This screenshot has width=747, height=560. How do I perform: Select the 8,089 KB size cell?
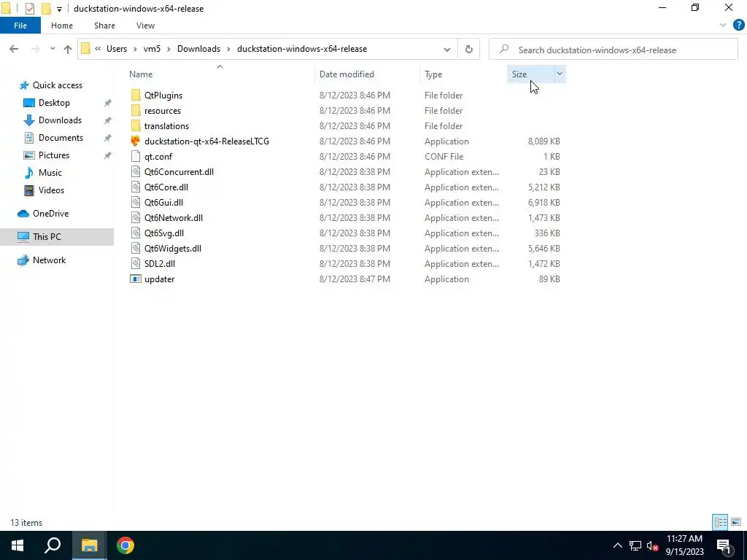click(x=543, y=141)
